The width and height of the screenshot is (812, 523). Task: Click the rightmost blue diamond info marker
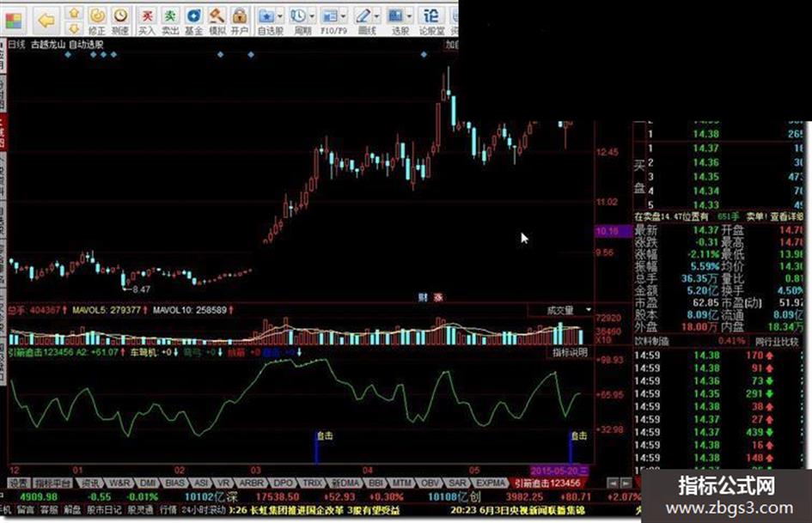coord(424,54)
